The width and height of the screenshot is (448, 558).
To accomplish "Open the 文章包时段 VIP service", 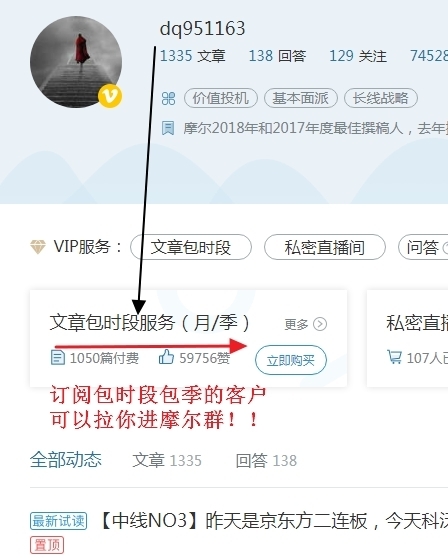I will (191, 247).
